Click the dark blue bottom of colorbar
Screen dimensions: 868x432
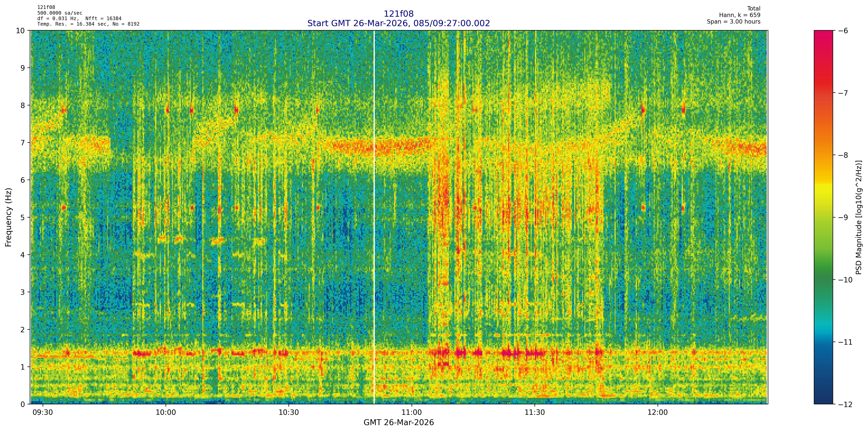(x=823, y=399)
